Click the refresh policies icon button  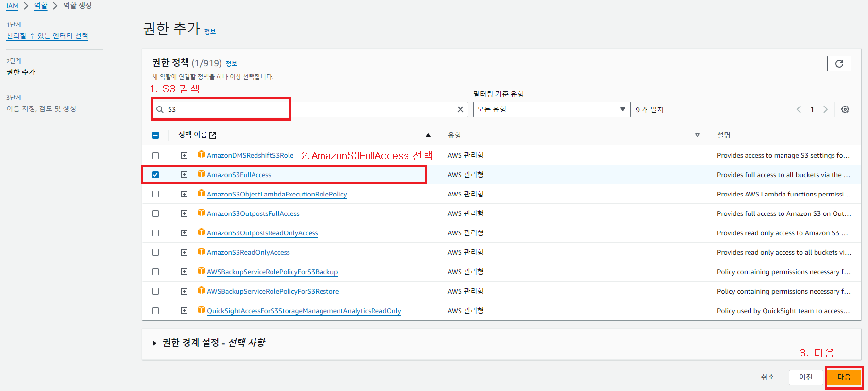coord(839,64)
